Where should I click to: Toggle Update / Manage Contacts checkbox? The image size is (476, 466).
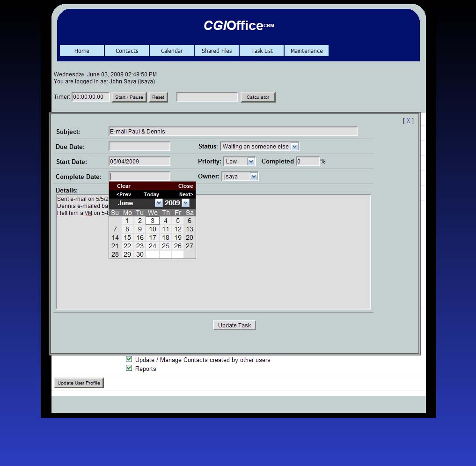pyautogui.click(x=129, y=359)
